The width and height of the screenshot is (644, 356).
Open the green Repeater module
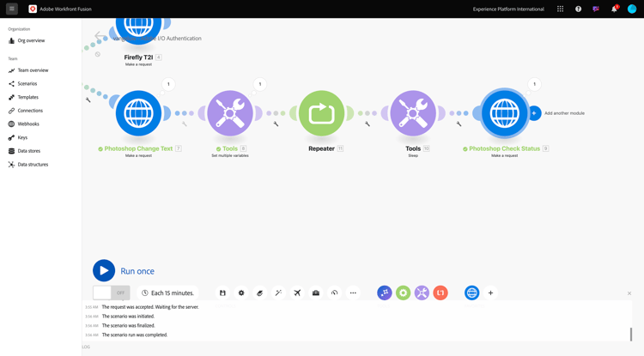322,113
